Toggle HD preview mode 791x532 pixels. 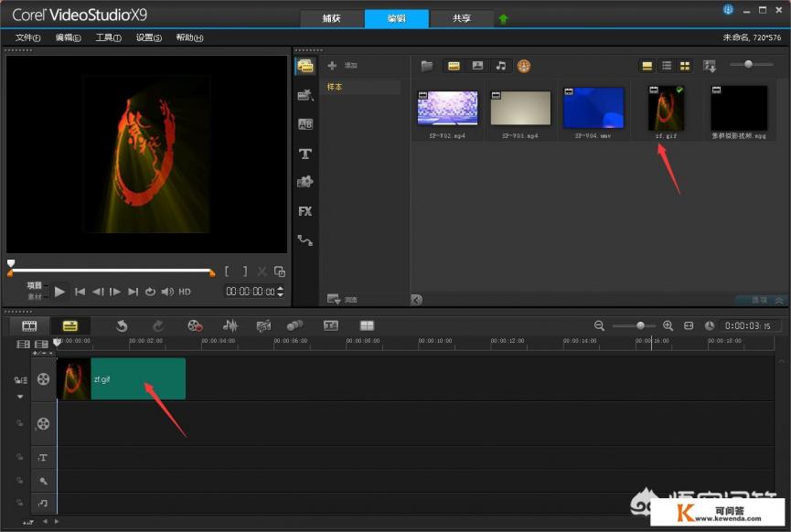(185, 292)
